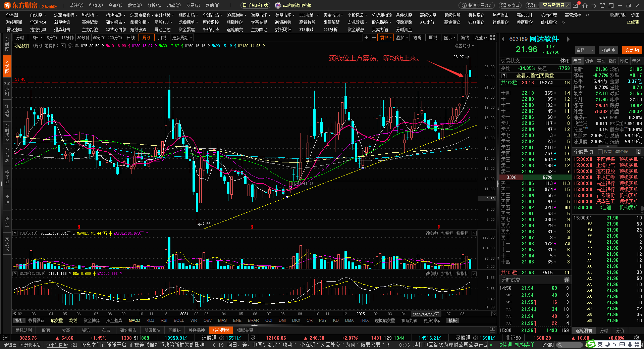
Task: Click the restore-window icon beside the skin icon
Action: 611,5
